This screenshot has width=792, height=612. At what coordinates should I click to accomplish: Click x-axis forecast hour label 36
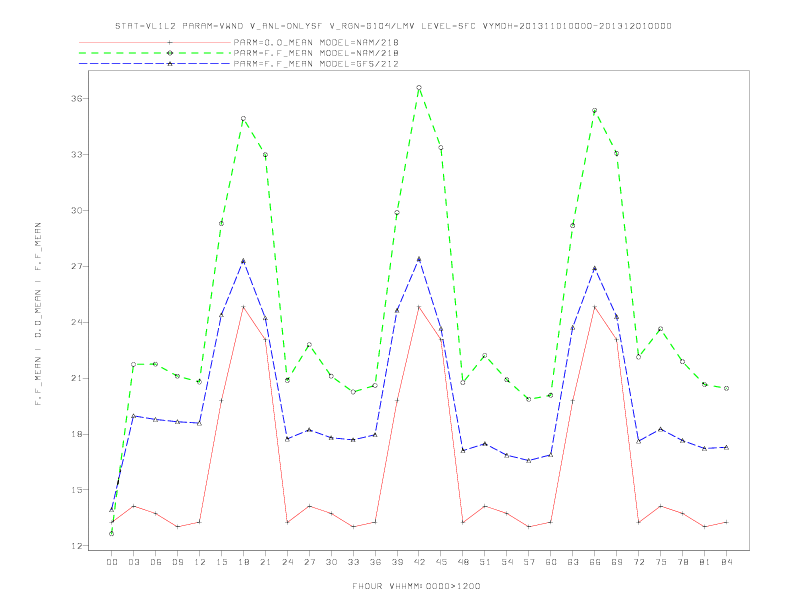[375, 562]
